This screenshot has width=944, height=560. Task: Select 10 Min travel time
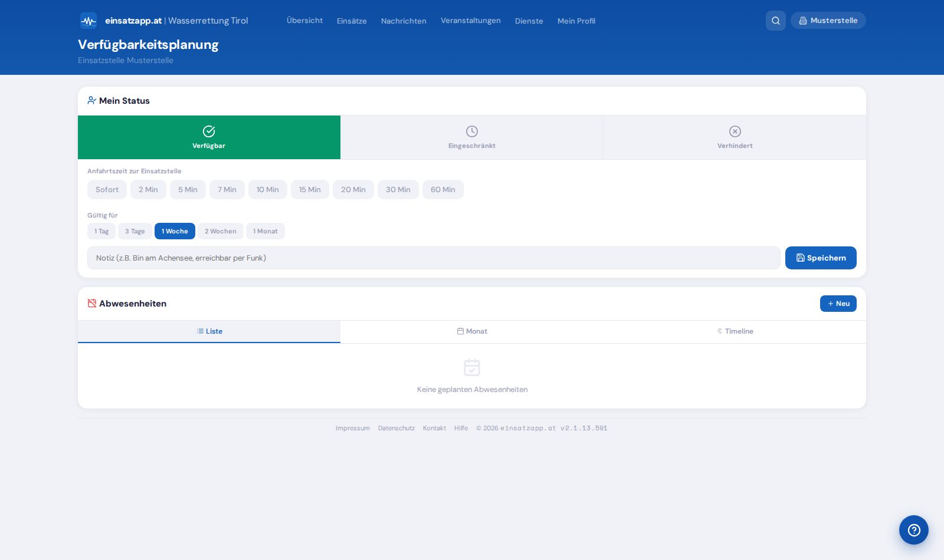[268, 190]
